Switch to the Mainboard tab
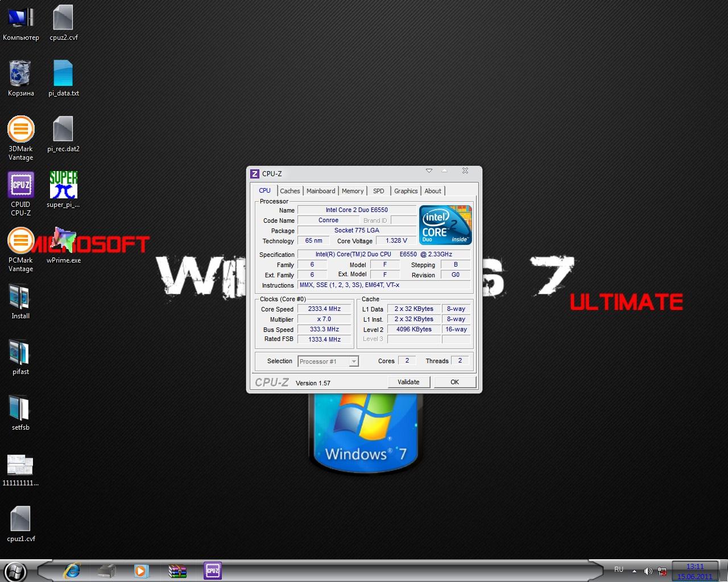The height and width of the screenshot is (582, 728). [321, 191]
